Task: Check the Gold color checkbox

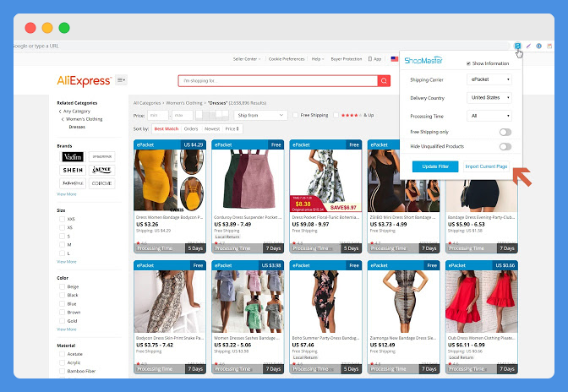Action: point(62,321)
